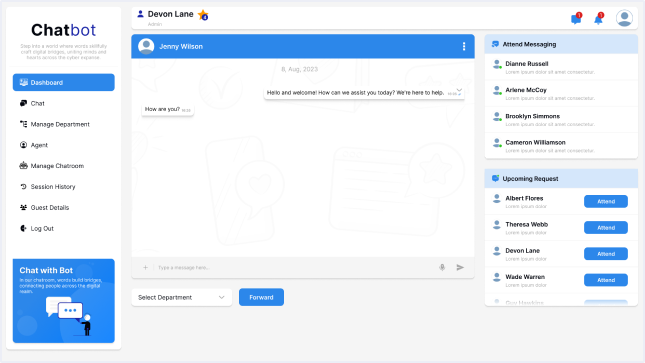Viewport: 645px width, 363px height.
Task: Click Theresa Webb's avatar icon
Action: (497, 225)
